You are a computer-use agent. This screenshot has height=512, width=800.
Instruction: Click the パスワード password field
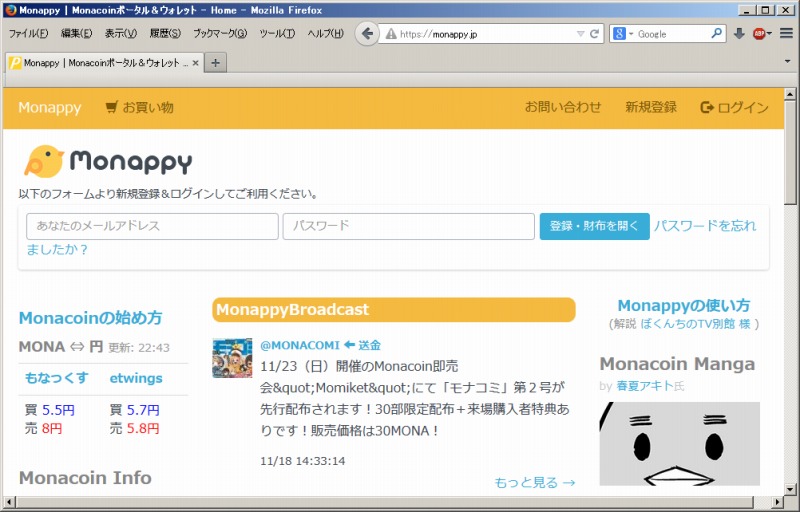point(409,226)
